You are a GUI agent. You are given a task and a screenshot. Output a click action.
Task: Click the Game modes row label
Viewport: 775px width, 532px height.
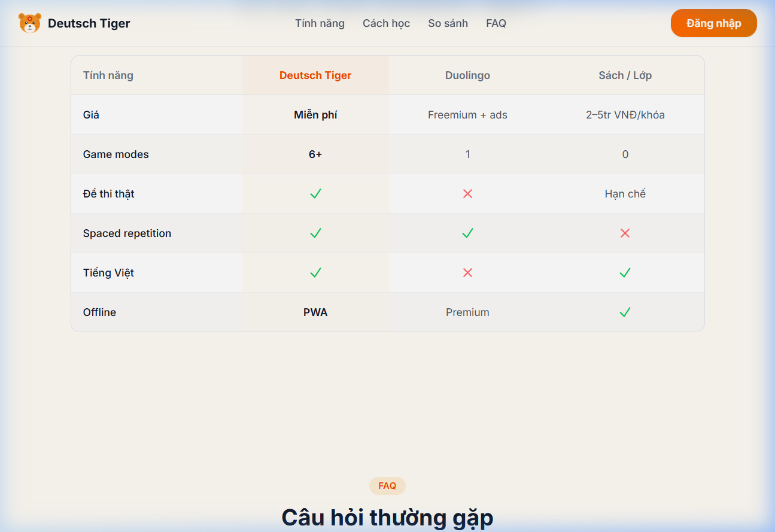click(116, 154)
